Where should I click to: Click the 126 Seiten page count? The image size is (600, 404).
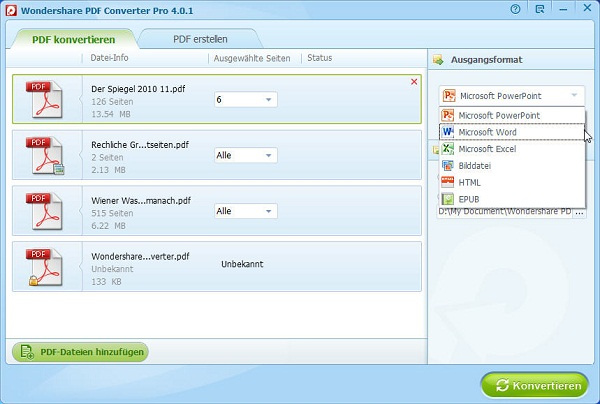coord(112,102)
